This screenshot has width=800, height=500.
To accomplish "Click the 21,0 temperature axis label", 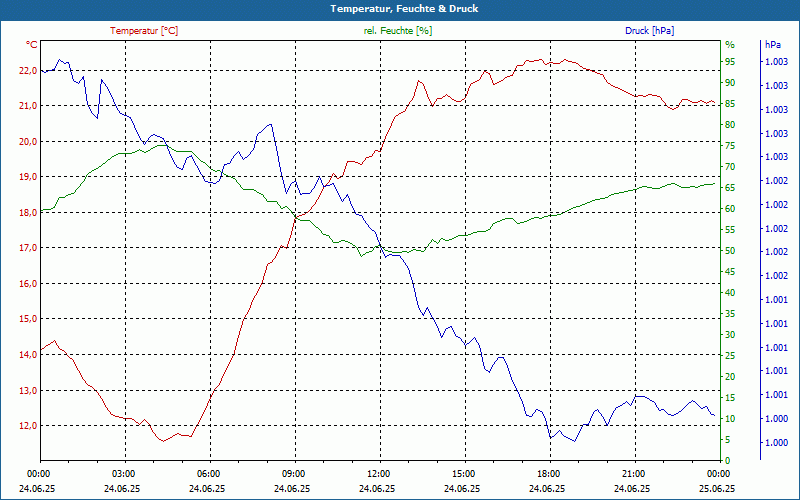I will coord(28,106).
